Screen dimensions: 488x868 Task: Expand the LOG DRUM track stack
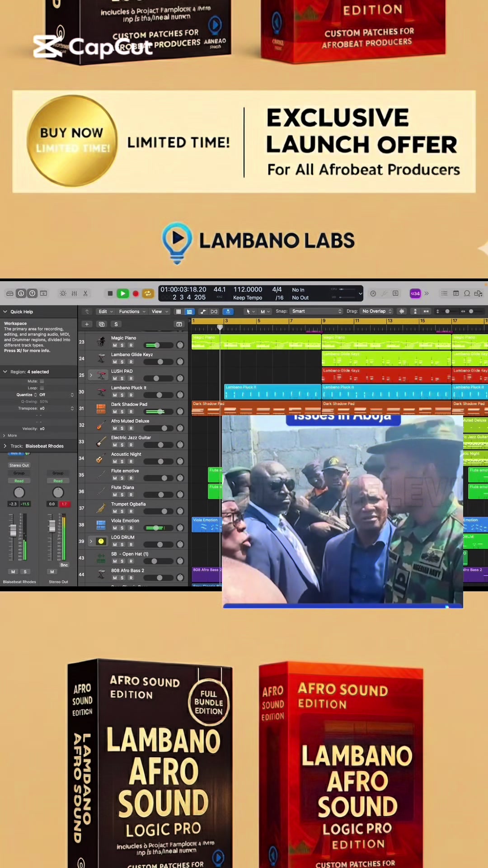[x=91, y=541]
